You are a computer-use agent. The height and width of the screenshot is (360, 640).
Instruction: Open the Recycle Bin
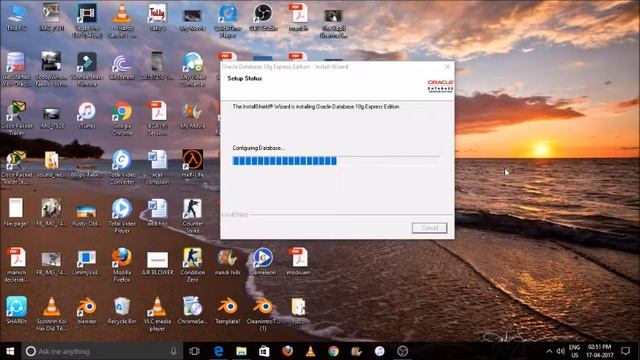tap(122, 311)
